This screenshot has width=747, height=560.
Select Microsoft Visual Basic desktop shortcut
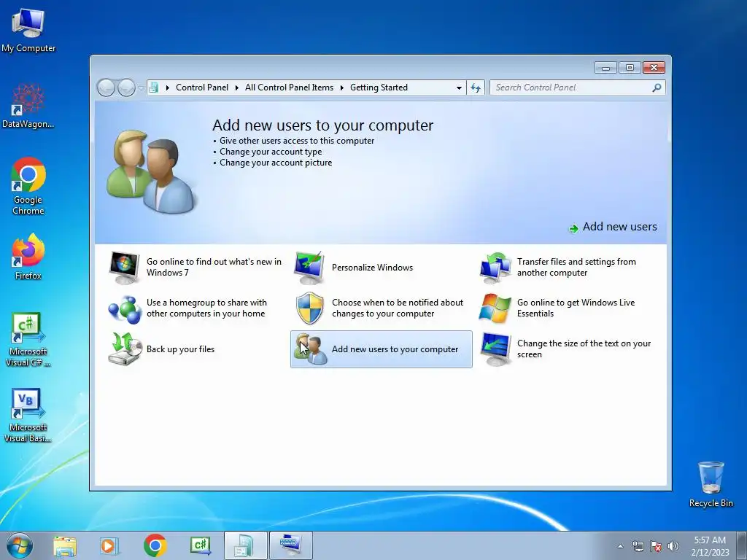click(x=28, y=415)
